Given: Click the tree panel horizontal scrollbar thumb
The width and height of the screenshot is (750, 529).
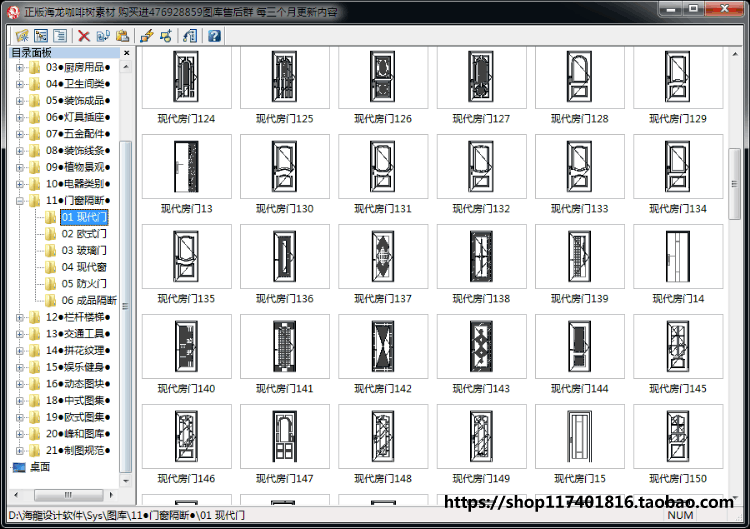Looking at the screenshot, I should 68,495.
